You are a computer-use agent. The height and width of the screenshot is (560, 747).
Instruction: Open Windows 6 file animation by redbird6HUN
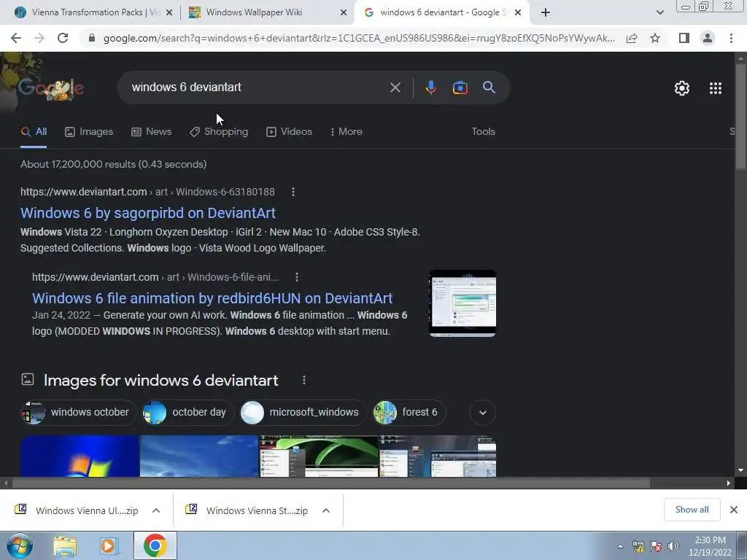(x=212, y=298)
